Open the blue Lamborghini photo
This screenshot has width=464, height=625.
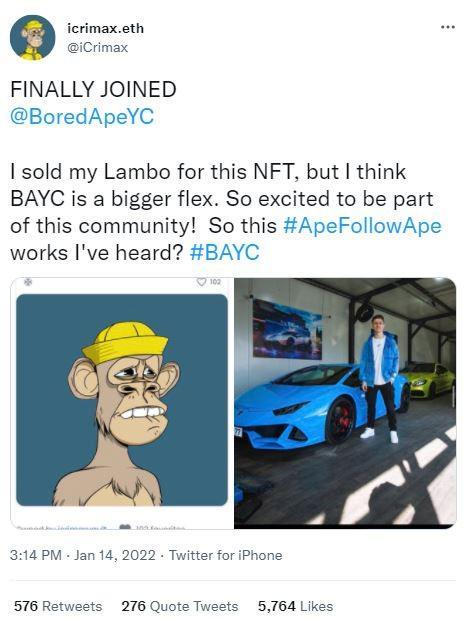pos(345,403)
